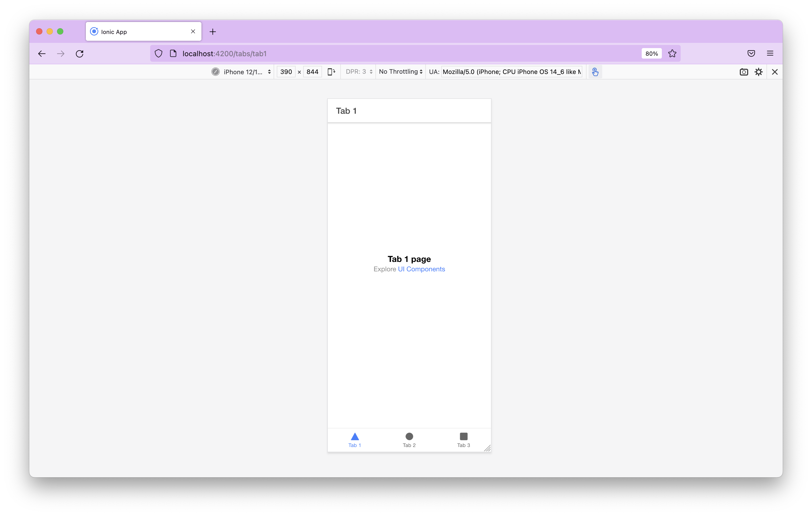Toggle the touch emulation icon

(x=595, y=72)
